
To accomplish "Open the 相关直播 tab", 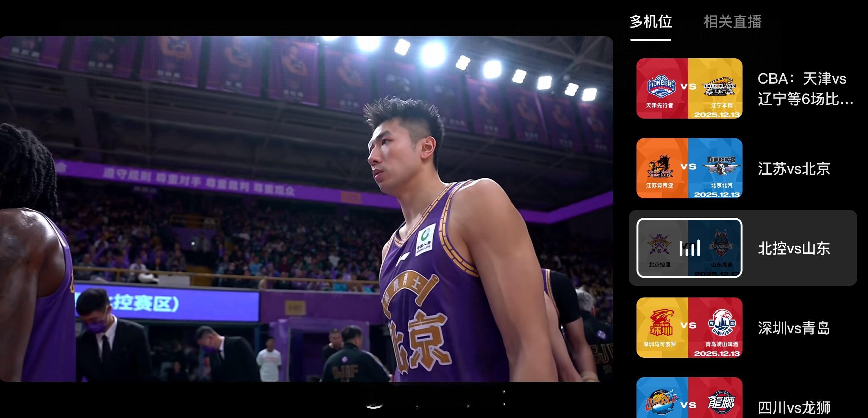I will pos(732,22).
